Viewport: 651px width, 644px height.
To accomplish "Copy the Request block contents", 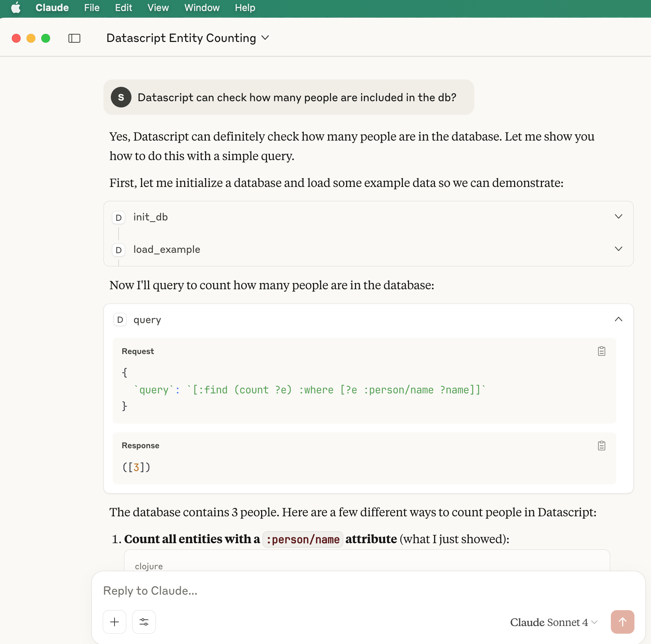I will (602, 351).
